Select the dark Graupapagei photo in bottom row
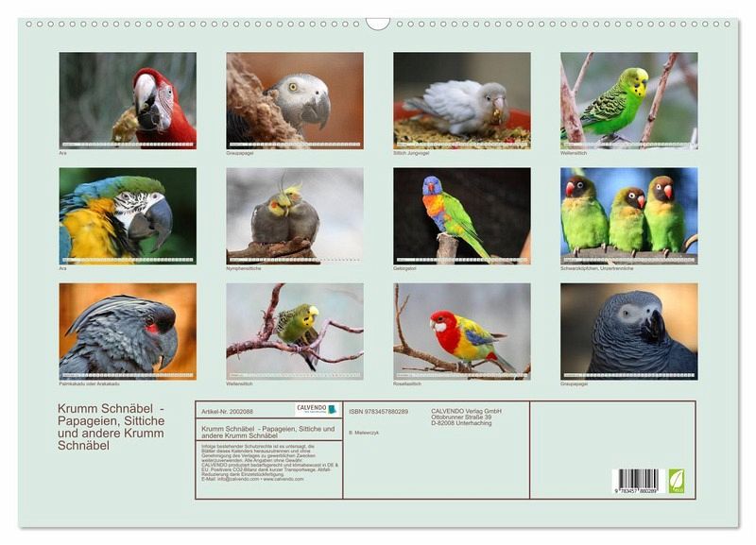 [x=628, y=332]
